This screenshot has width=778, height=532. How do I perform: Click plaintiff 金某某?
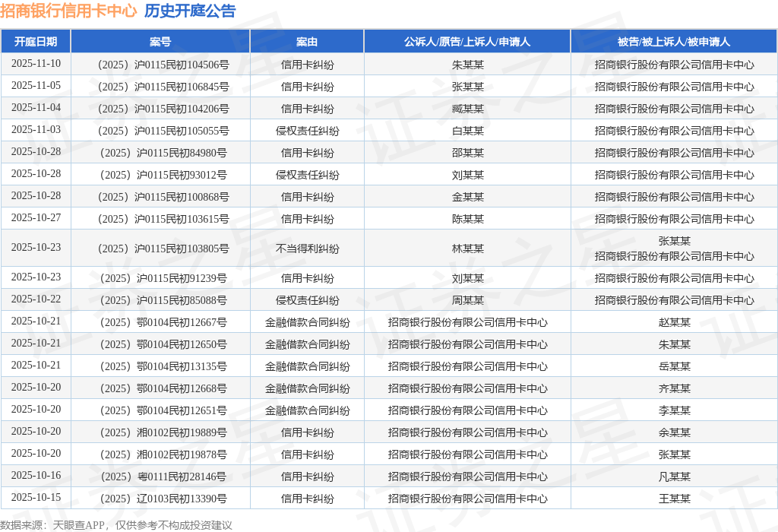467,197
